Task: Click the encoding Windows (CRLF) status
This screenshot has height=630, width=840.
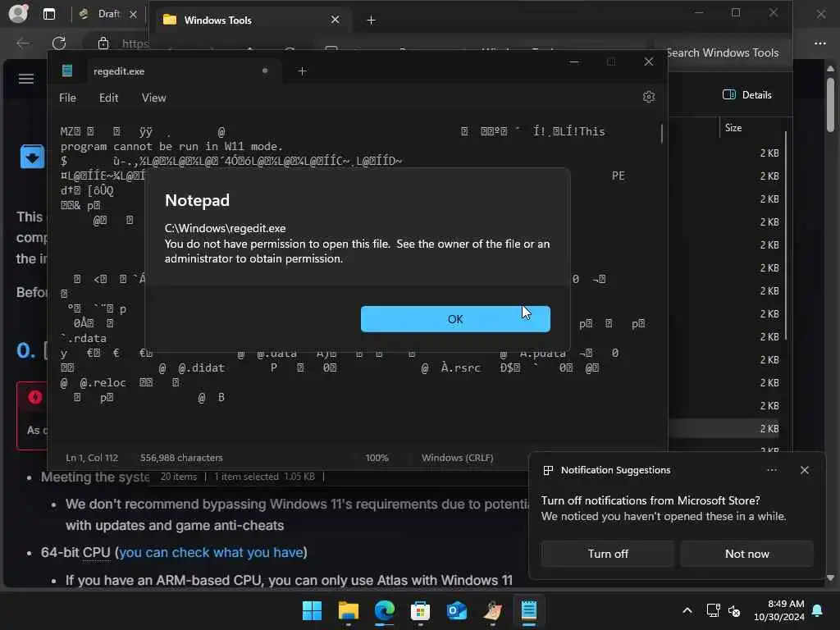Action: pos(457,458)
